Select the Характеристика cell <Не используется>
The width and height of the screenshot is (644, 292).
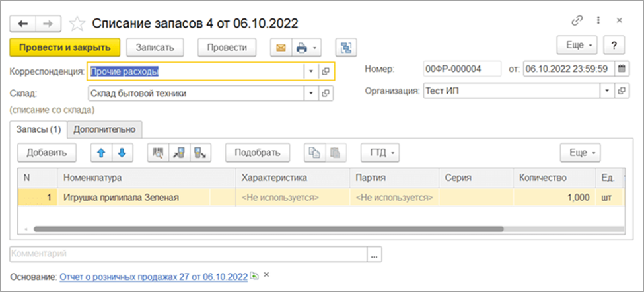tap(293, 198)
